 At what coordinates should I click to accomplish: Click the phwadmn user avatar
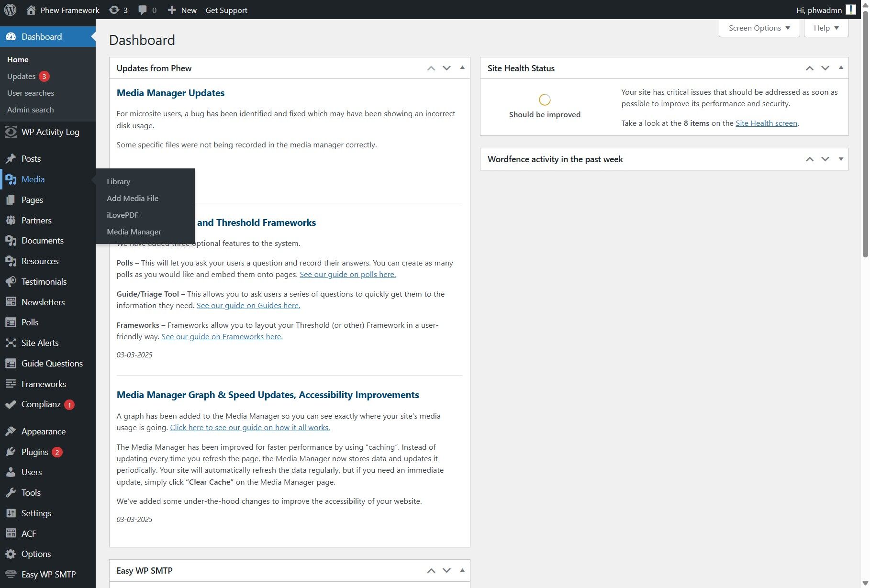point(851,10)
